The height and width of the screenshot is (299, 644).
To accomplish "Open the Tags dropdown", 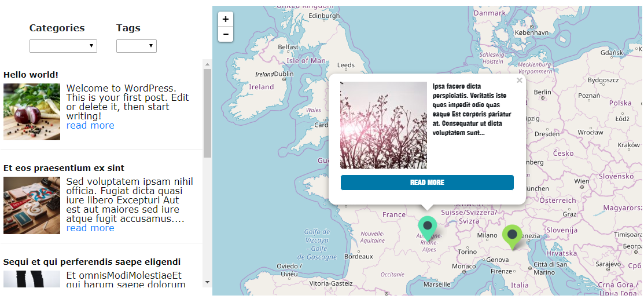I will [136, 46].
